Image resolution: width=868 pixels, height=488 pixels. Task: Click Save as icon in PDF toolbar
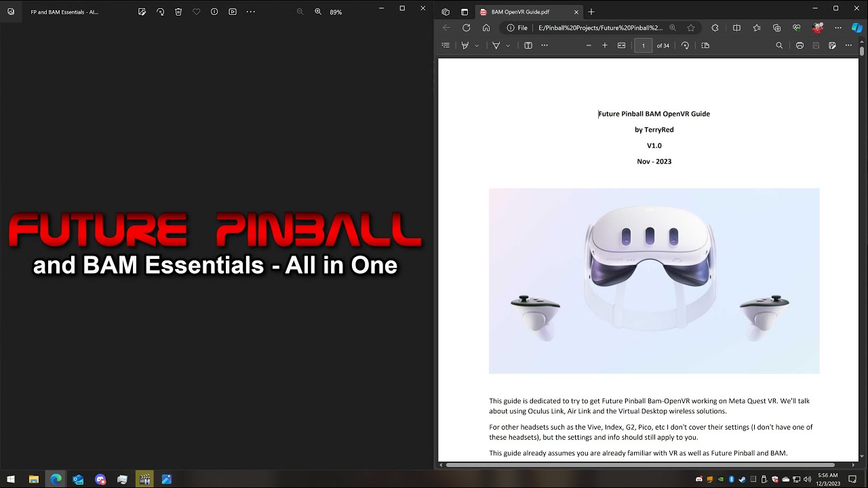(x=832, y=45)
